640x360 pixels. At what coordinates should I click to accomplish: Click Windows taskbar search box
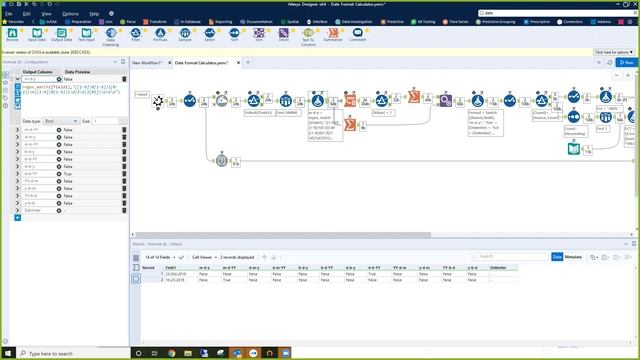[73, 353]
